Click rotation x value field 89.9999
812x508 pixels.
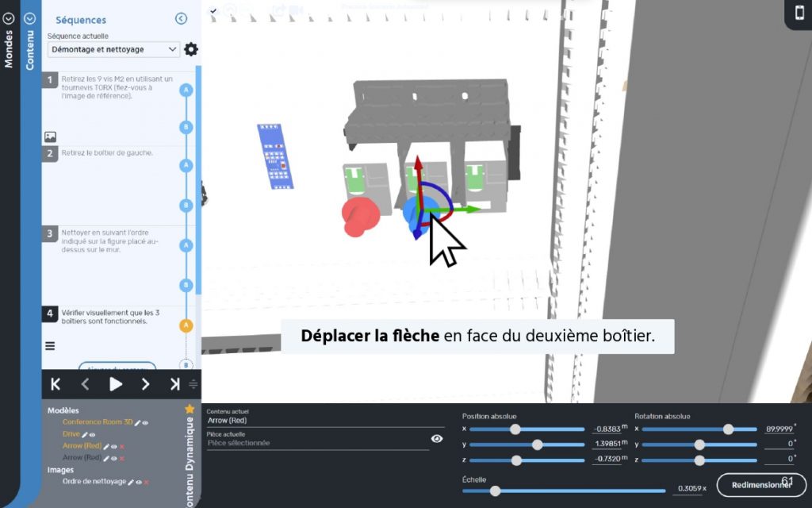click(x=779, y=429)
